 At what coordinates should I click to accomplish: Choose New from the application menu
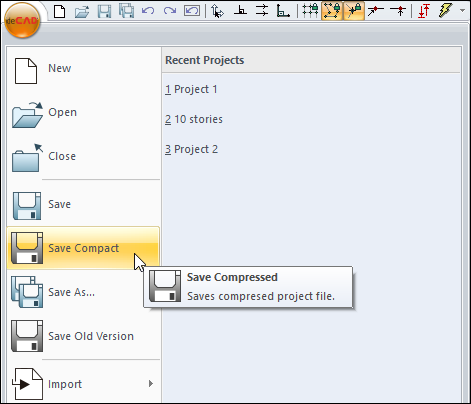click(83, 69)
